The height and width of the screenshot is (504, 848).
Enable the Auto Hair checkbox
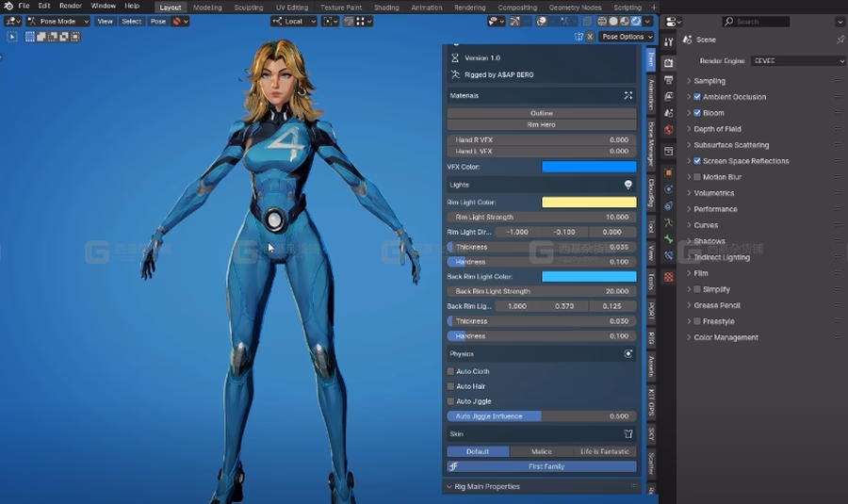[450, 386]
